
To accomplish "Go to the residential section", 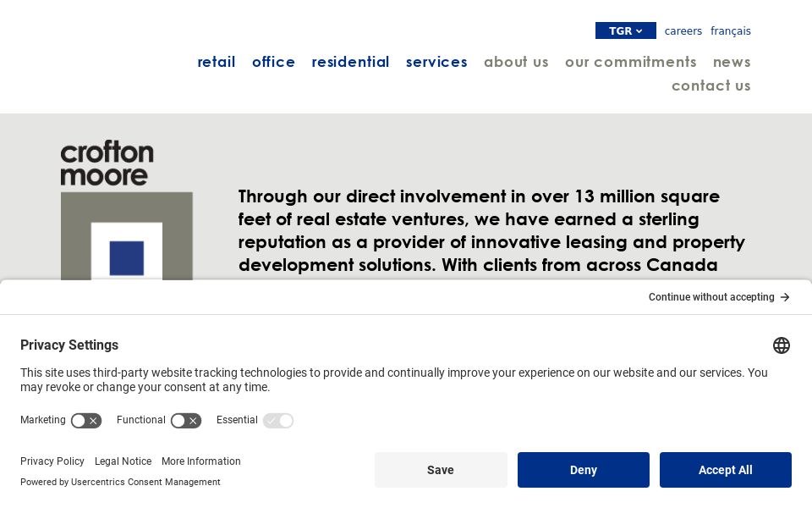I will (350, 62).
